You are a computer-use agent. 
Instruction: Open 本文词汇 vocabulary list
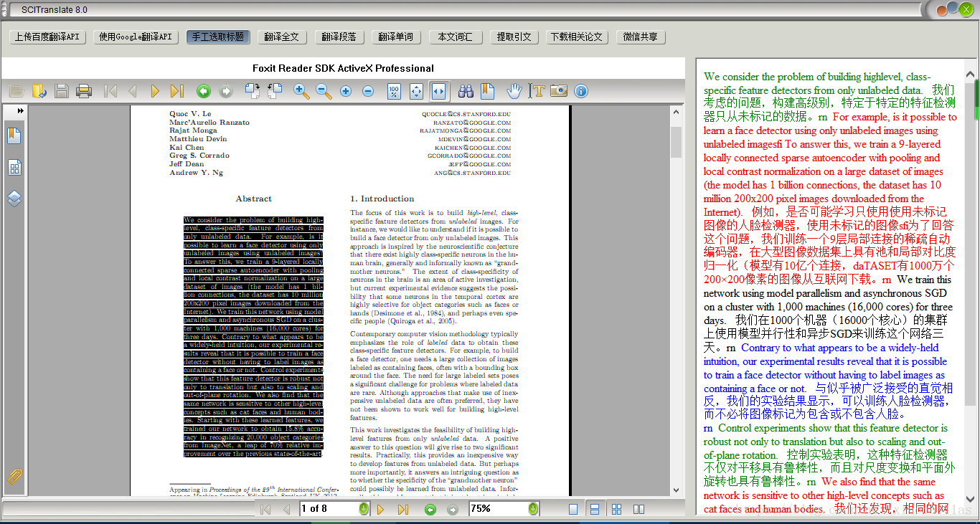[x=456, y=37]
